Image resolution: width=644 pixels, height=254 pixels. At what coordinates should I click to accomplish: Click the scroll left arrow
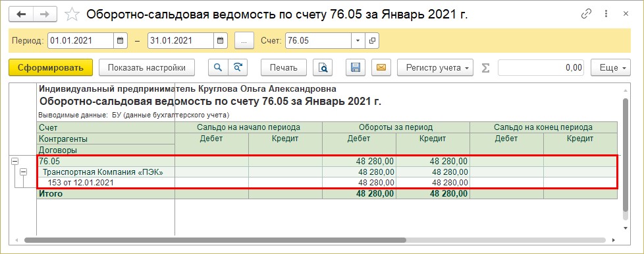tap(17, 240)
